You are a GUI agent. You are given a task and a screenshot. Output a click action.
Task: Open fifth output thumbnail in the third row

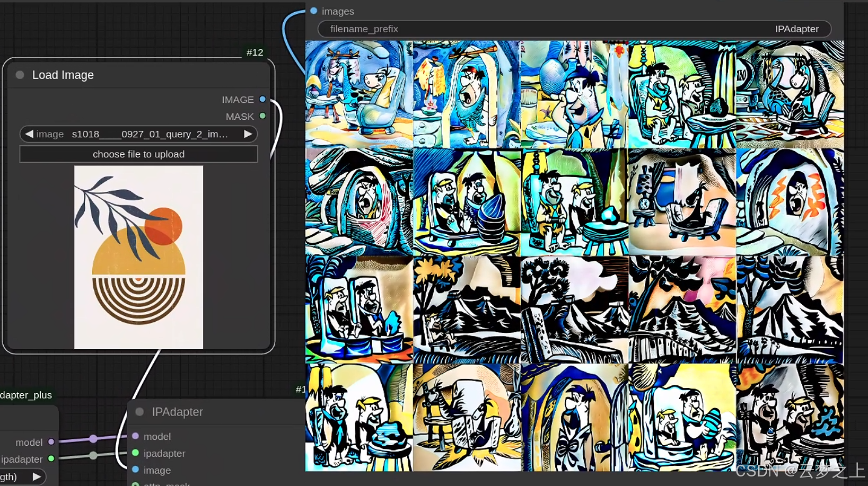coord(790,310)
